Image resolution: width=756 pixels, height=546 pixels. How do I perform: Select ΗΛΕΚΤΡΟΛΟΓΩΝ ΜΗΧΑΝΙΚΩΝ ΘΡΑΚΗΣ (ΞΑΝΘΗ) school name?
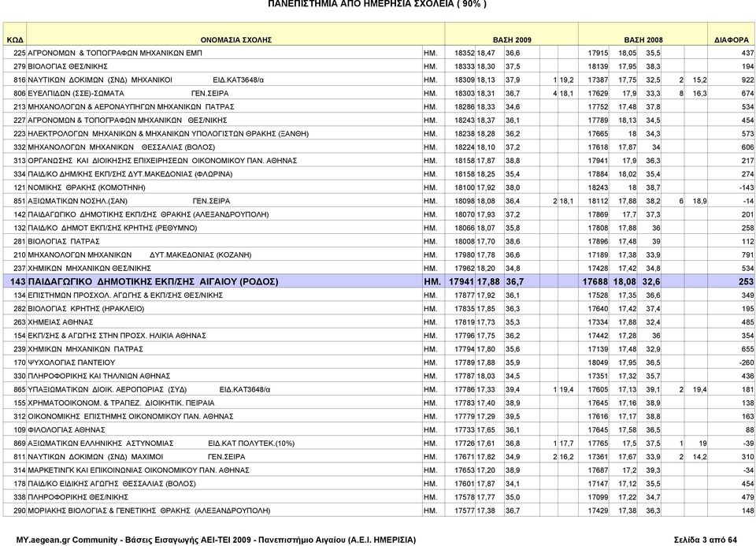tap(169, 134)
